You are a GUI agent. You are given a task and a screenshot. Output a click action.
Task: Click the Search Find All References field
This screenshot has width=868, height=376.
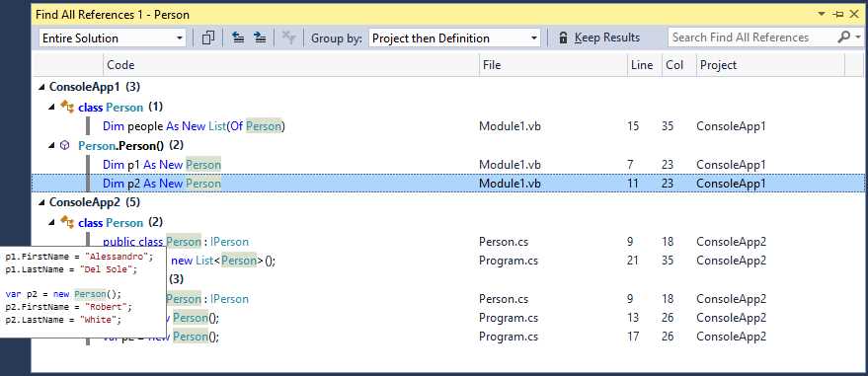(x=751, y=38)
